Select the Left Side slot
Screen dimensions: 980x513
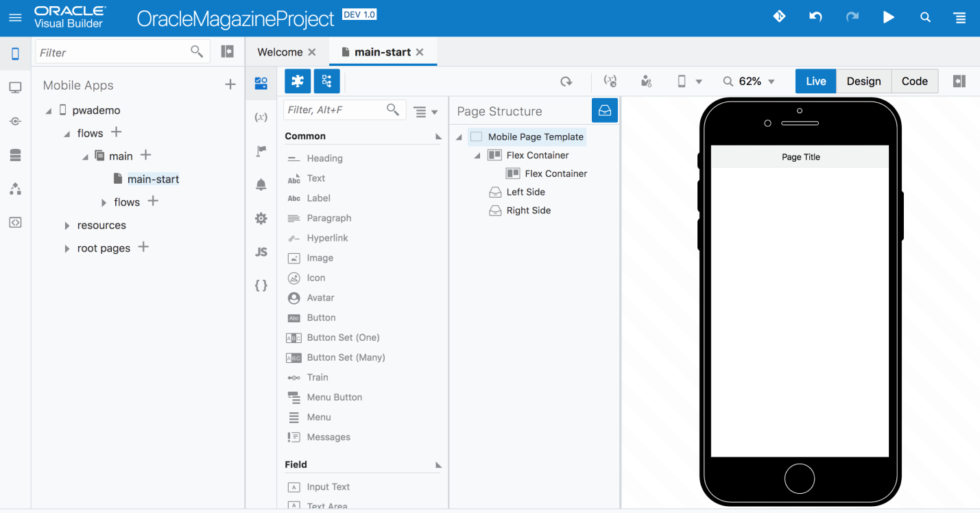(526, 192)
